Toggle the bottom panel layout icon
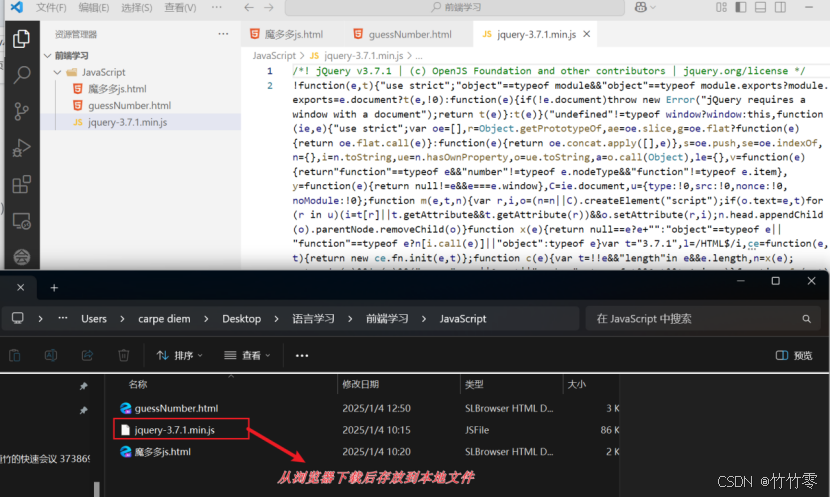The image size is (830, 498). [760, 7]
